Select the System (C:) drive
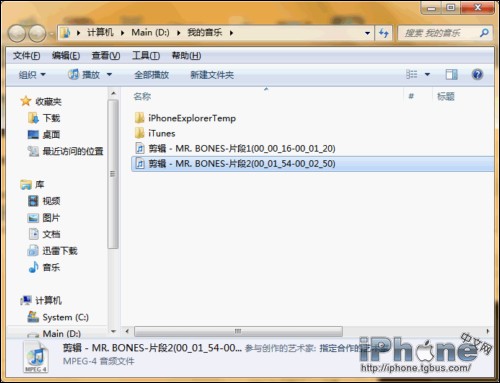The width and height of the screenshot is (500, 383). click(x=58, y=317)
